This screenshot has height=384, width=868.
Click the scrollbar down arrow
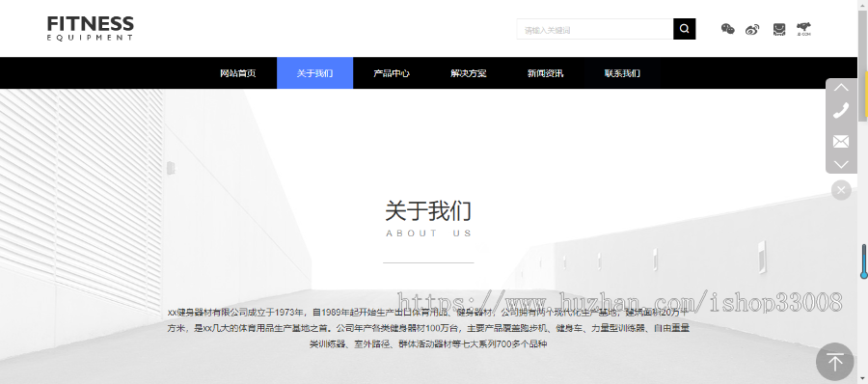862,379
